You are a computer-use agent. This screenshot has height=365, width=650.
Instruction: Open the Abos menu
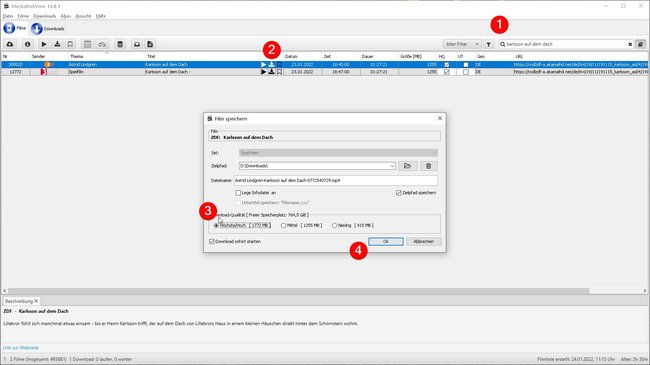(x=66, y=16)
